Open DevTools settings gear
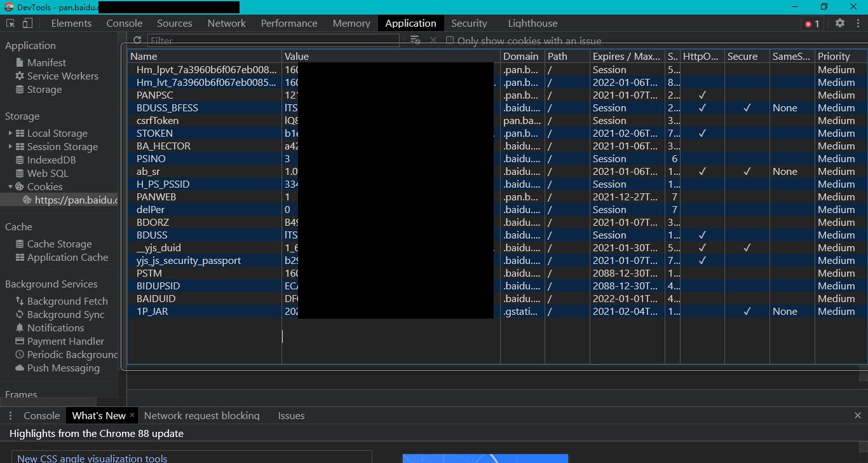 [x=840, y=23]
